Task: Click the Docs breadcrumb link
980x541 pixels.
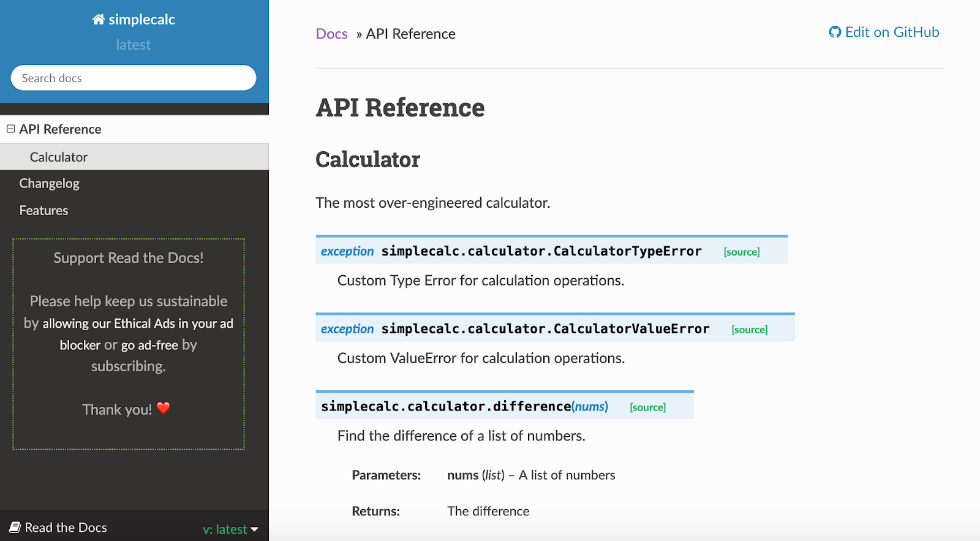Action: coord(331,34)
